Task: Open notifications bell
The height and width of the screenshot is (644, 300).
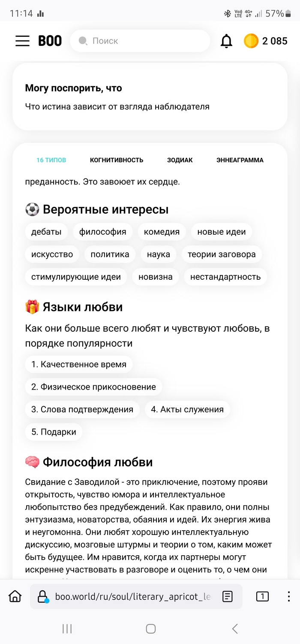Action: 226,41
